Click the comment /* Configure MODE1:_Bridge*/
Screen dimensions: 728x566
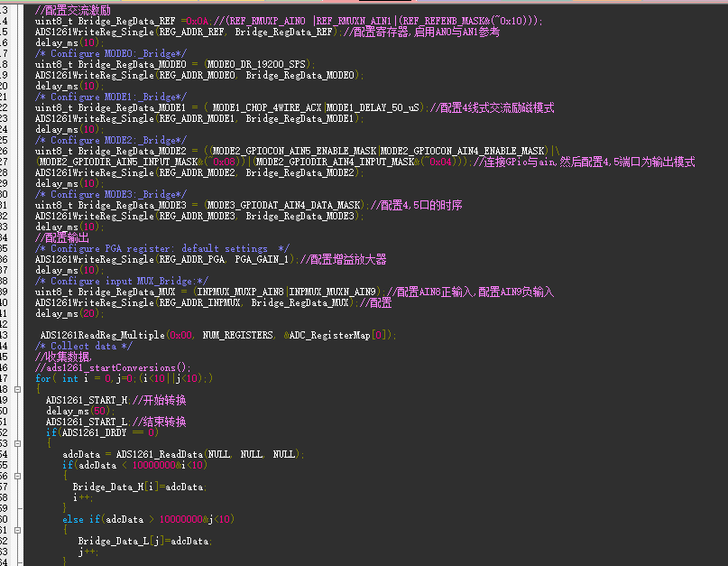pyautogui.click(x=111, y=97)
